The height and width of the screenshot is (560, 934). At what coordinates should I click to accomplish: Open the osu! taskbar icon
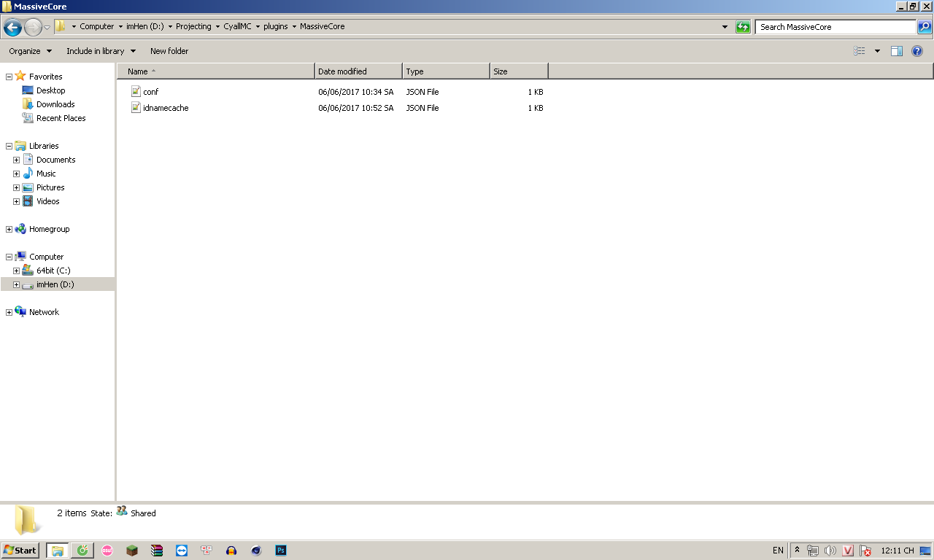[107, 551]
